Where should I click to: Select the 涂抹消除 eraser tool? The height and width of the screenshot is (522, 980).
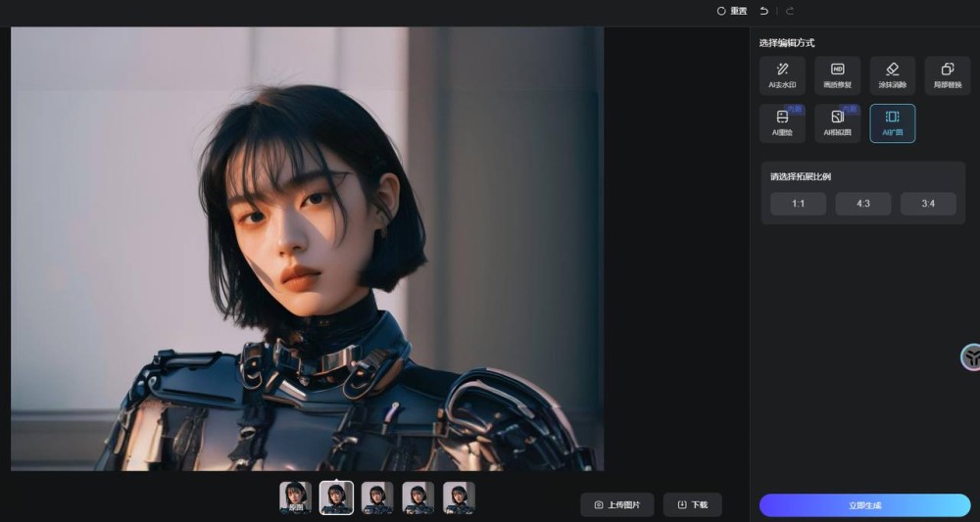tap(893, 75)
